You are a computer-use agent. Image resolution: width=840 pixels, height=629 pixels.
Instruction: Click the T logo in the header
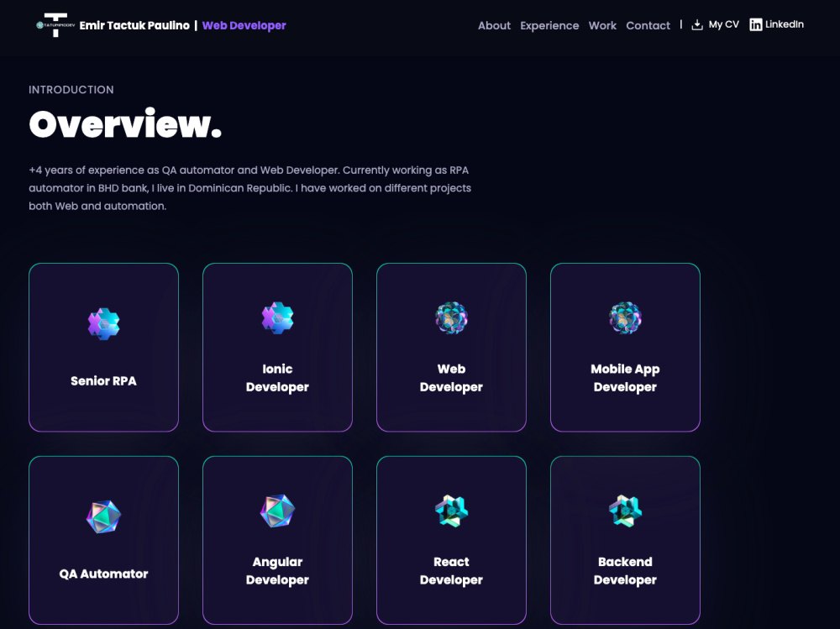[55, 25]
